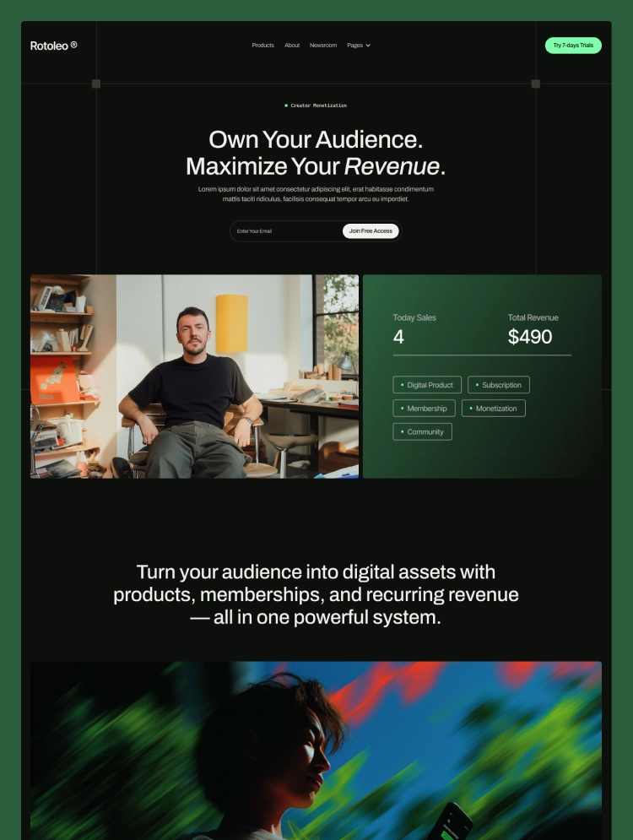Screen dimensions: 633x840
Task: Open the man in chair photo
Action: click(194, 376)
